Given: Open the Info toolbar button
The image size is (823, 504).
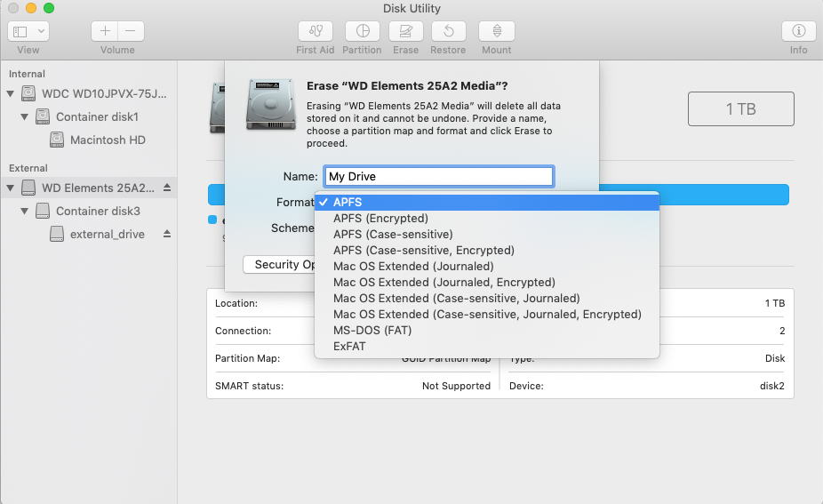Looking at the screenshot, I should coord(798,31).
